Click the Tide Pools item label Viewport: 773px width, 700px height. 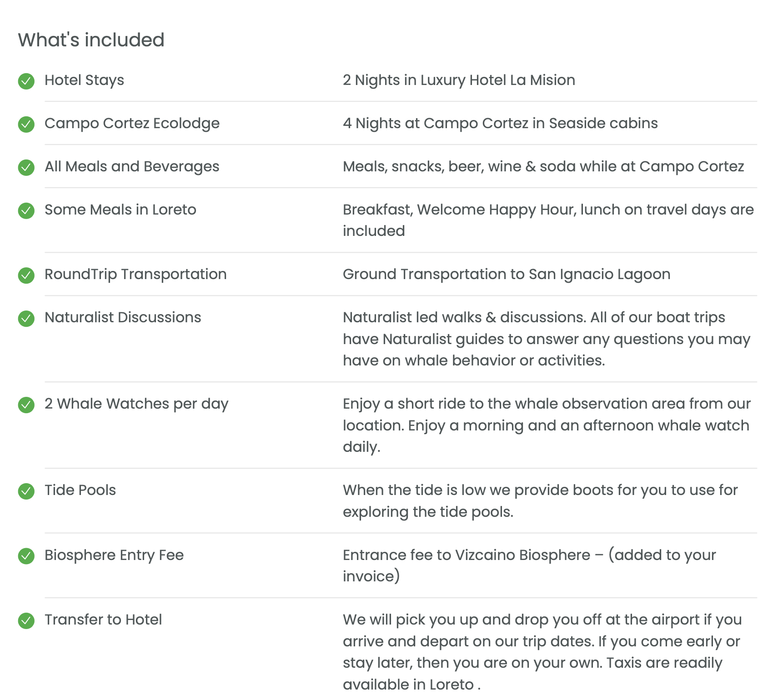80,490
